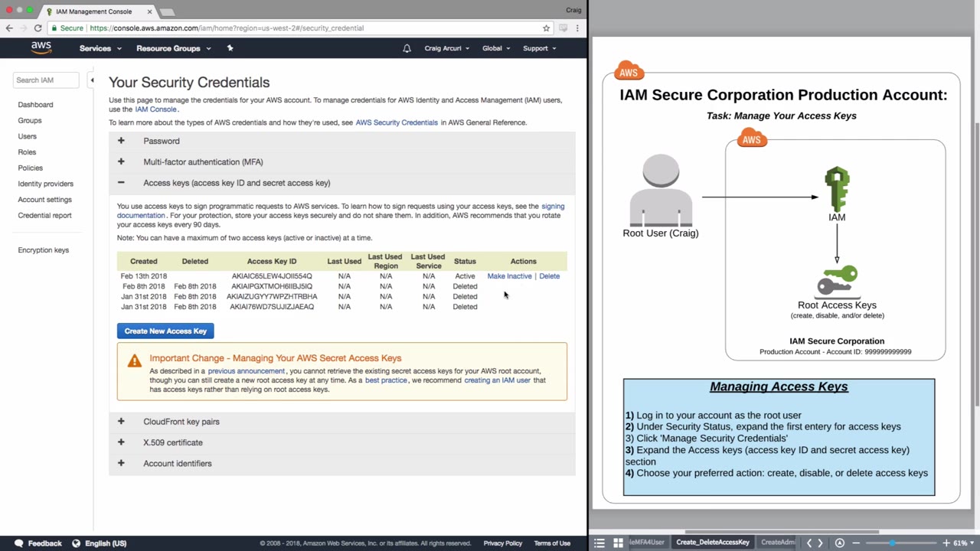Click the Search IAM input field

click(46, 80)
